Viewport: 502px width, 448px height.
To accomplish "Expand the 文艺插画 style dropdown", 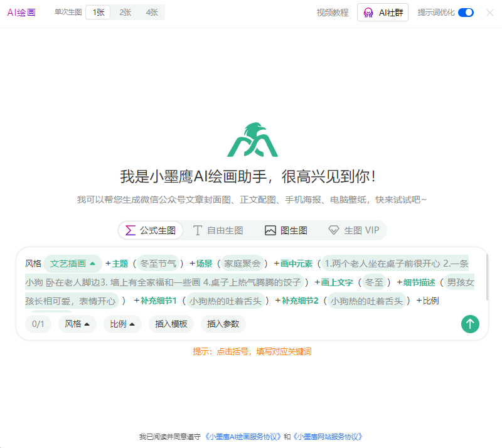I will (73, 264).
